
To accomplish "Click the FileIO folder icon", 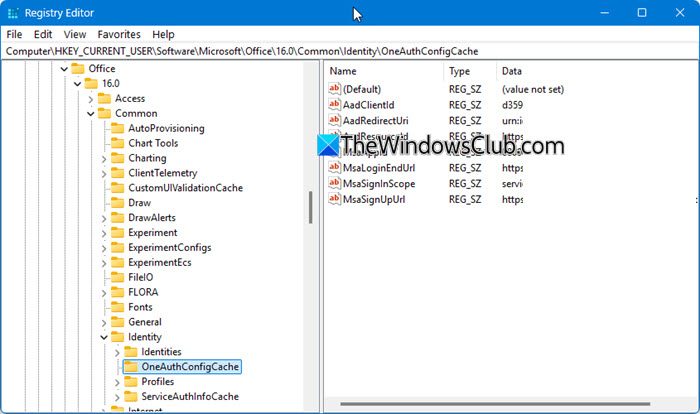I will tap(117, 277).
